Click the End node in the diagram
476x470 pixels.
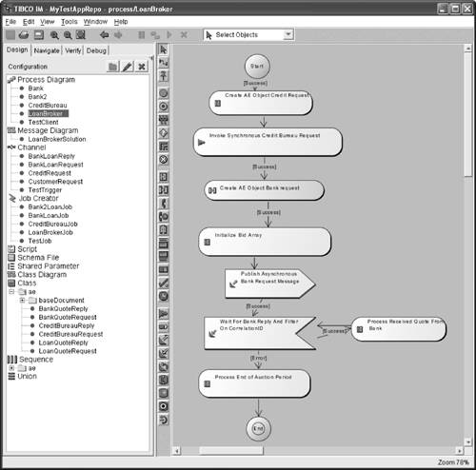258,429
